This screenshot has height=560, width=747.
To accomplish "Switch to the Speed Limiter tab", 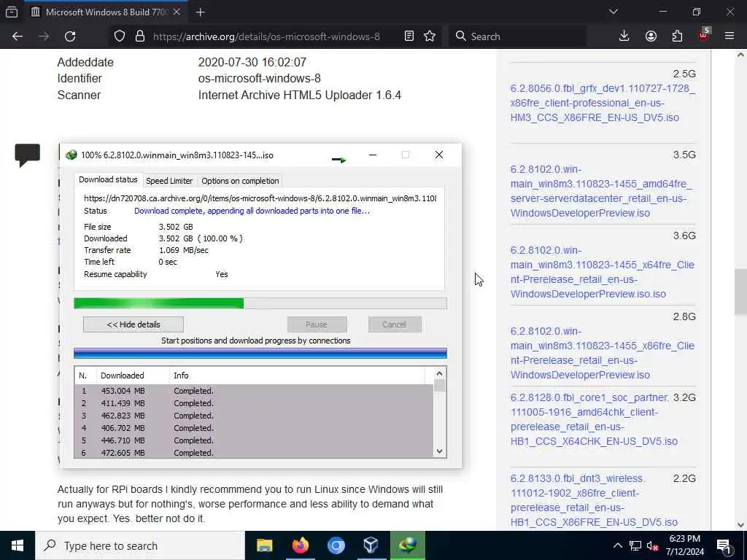I will (169, 181).
